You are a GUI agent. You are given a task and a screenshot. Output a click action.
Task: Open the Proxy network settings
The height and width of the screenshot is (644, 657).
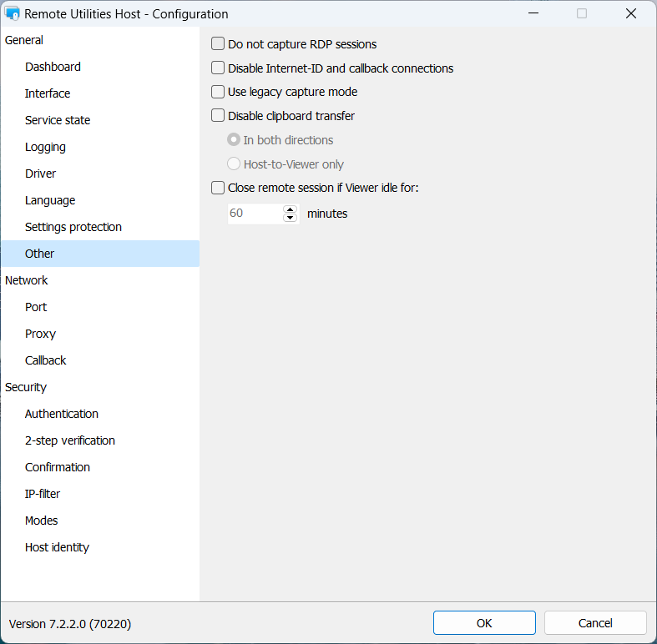pos(40,334)
